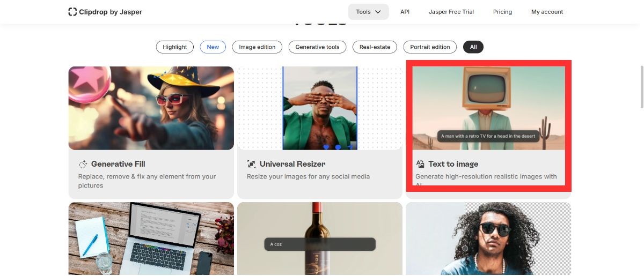
Task: Click the Text to image icon
Action: coord(420,164)
